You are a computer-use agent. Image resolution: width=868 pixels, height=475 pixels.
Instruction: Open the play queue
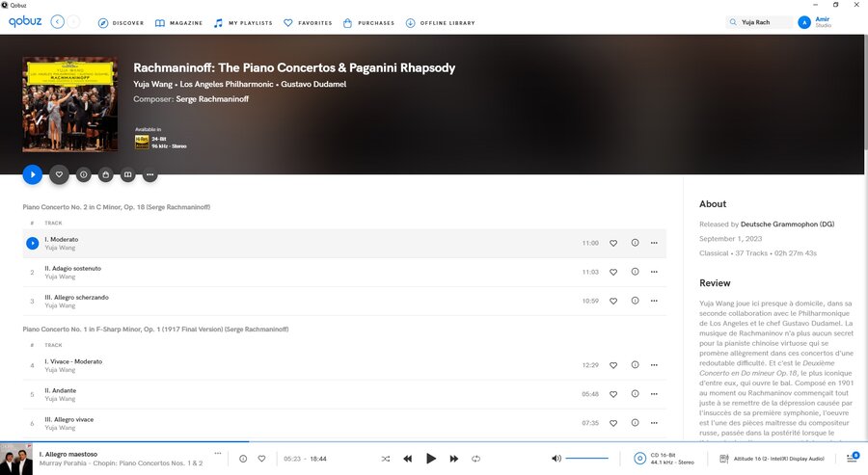[x=853, y=458]
